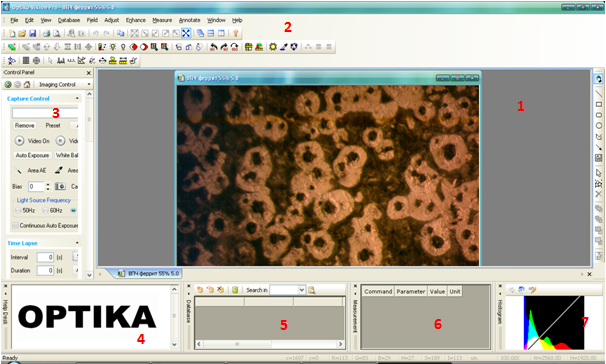Click the yellow Help question-mark icon
This screenshot has height=364, width=606.
(235, 34)
